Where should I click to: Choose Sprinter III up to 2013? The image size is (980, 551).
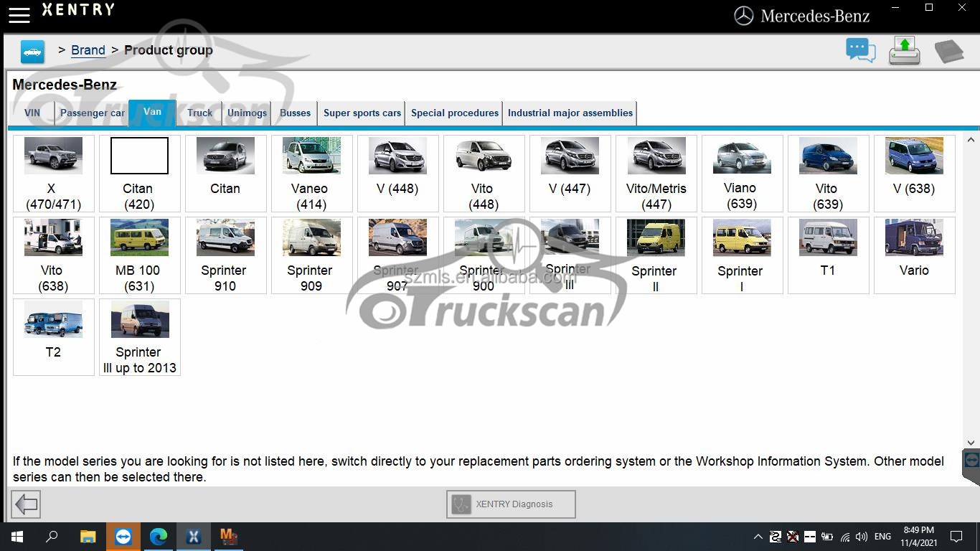point(140,337)
